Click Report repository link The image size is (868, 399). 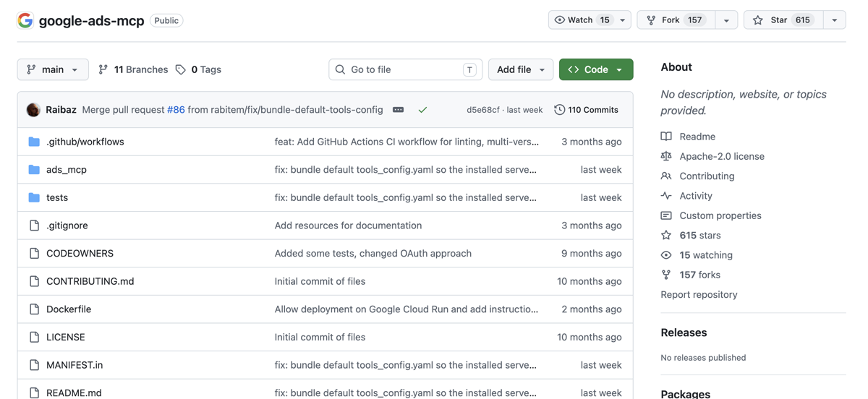(x=699, y=294)
